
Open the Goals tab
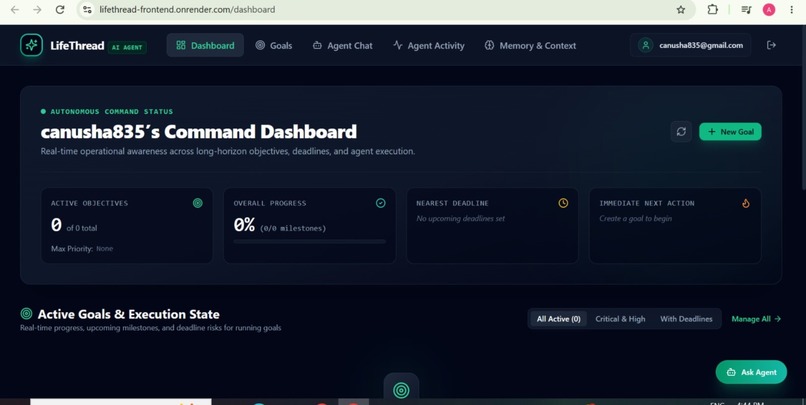pos(274,45)
